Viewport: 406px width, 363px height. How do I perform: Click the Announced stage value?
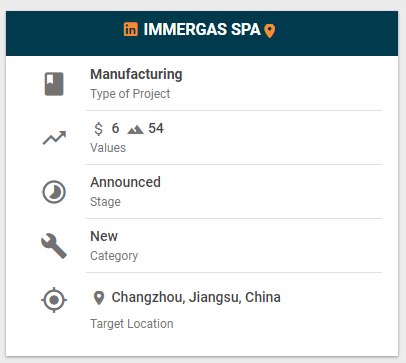point(125,182)
